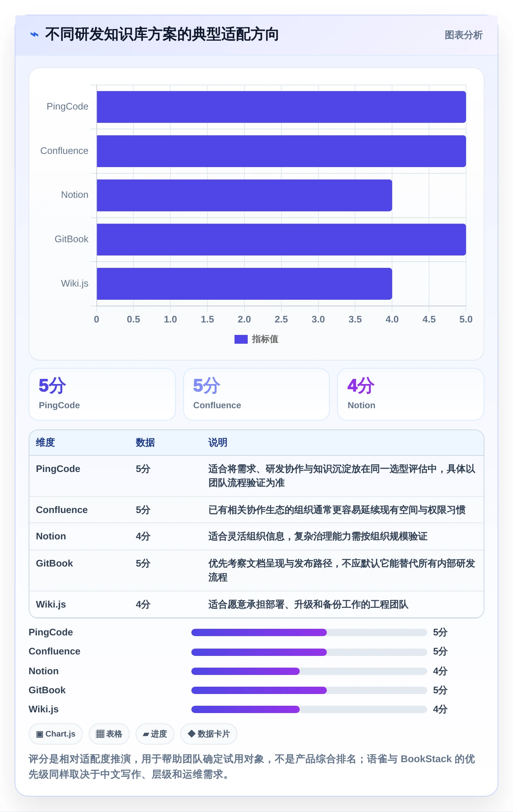Click the Wiki.js description 适合愿意承担部署
The height and width of the screenshot is (812, 513).
point(308,604)
